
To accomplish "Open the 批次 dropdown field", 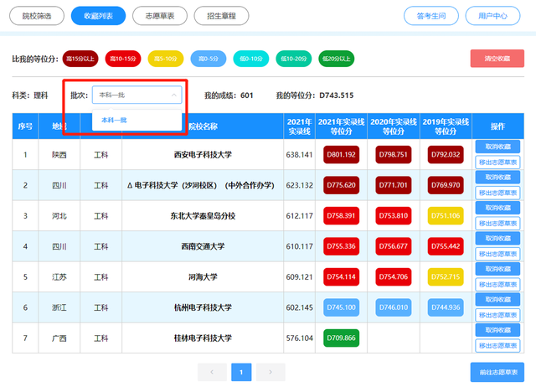I will [137, 95].
